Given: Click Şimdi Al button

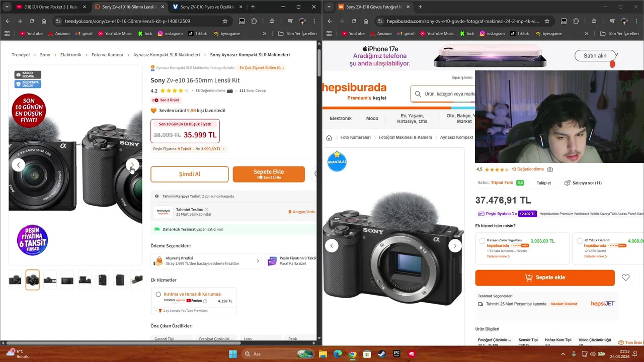Looking at the screenshot, I should pos(190,174).
